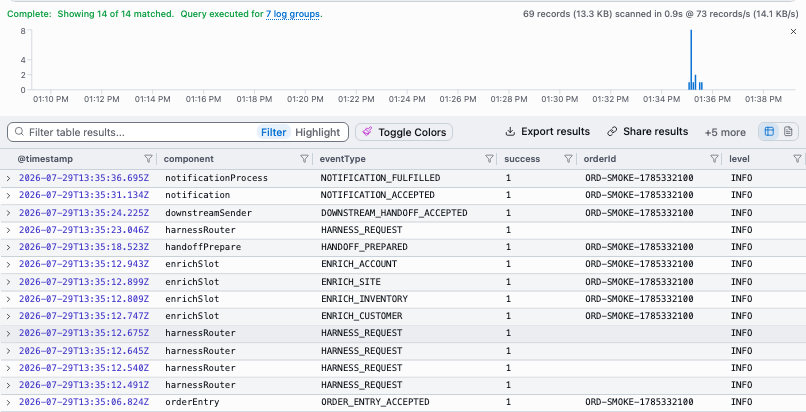Expand the 13:35:12.540Z harnessRouter row
Screen dimensions: 806x412
tap(8, 368)
